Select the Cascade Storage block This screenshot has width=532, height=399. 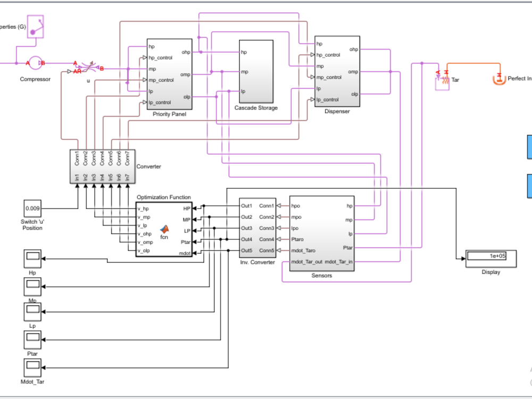(x=255, y=72)
